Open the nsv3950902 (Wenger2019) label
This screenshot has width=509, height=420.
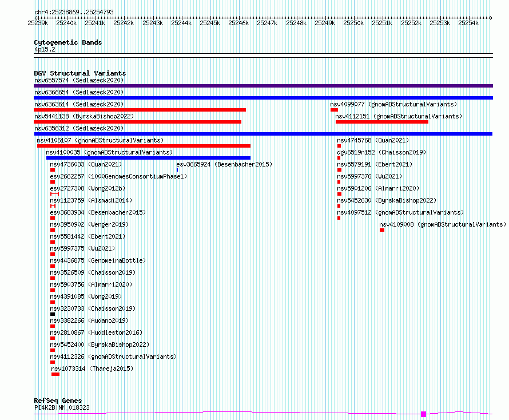pyautogui.click(x=89, y=224)
